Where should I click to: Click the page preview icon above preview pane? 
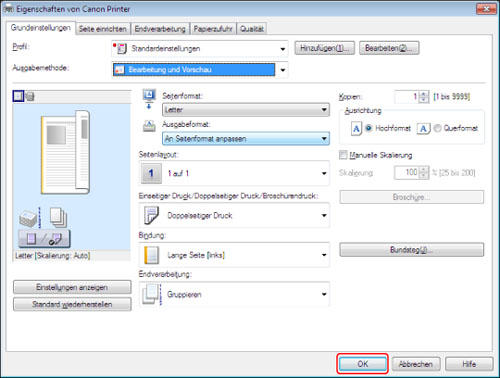coord(18,97)
